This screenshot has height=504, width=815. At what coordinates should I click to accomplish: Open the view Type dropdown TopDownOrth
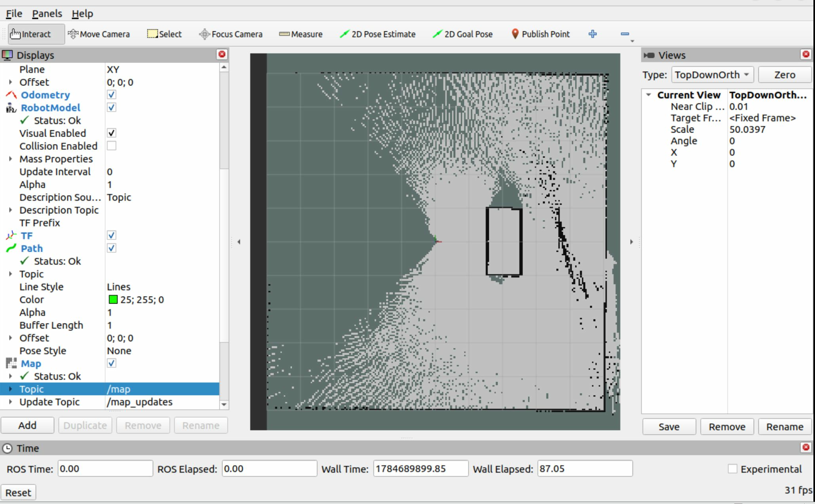click(712, 74)
